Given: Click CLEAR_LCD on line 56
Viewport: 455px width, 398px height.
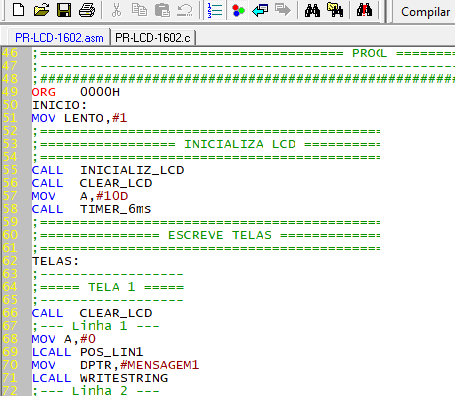Looking at the screenshot, I should pos(116,183).
